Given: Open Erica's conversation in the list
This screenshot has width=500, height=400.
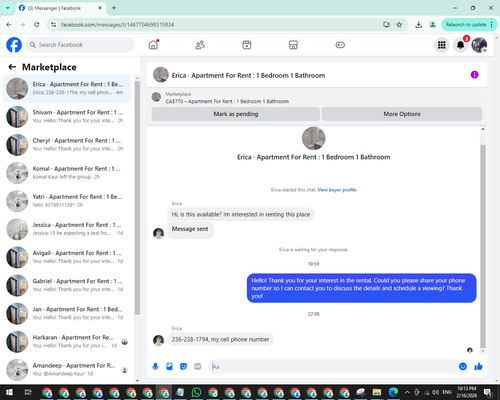Looking at the screenshot, I should point(67,88).
